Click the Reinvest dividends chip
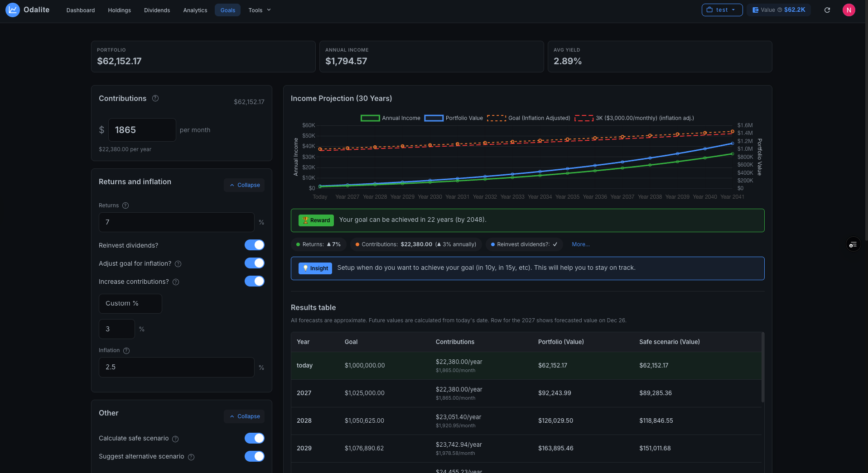This screenshot has height=473, width=868. (524, 244)
